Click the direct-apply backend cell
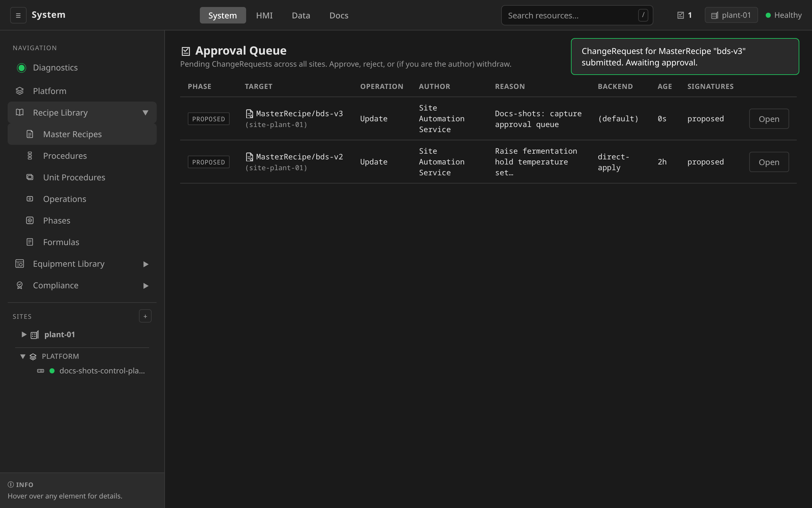Viewport: 812px width, 508px height. click(x=613, y=162)
